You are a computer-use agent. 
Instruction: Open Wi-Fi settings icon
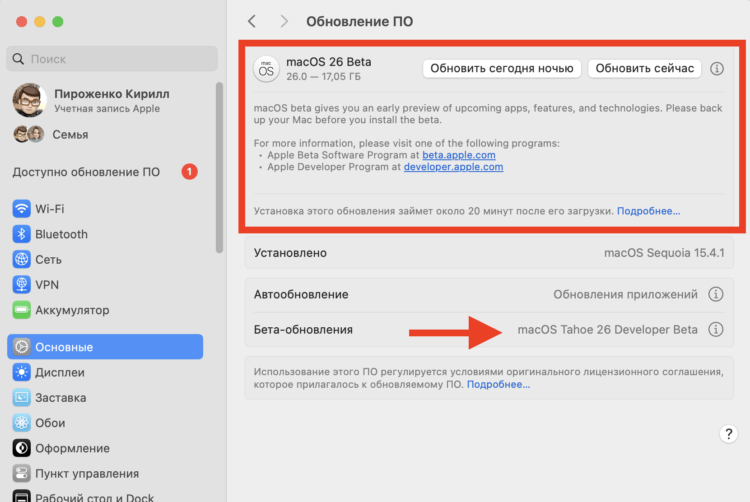point(22,209)
